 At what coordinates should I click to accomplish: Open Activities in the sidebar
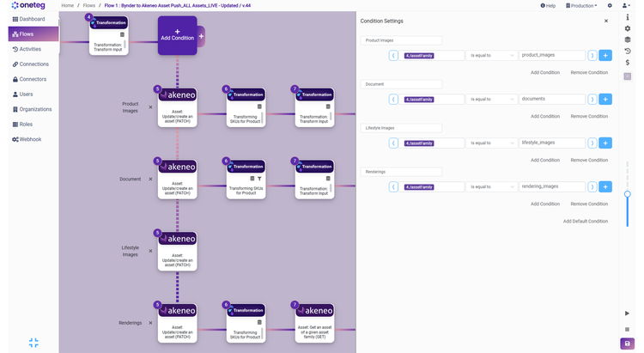pos(30,49)
